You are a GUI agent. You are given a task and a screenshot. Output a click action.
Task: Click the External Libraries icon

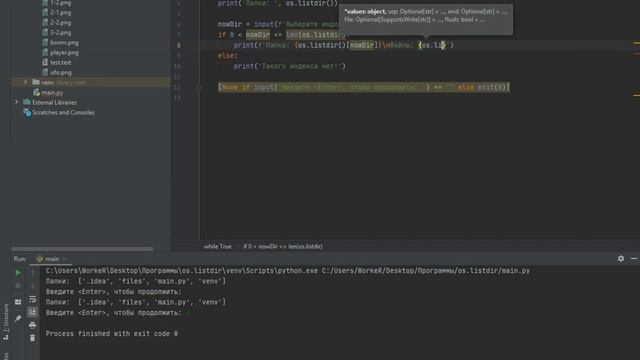click(x=27, y=102)
